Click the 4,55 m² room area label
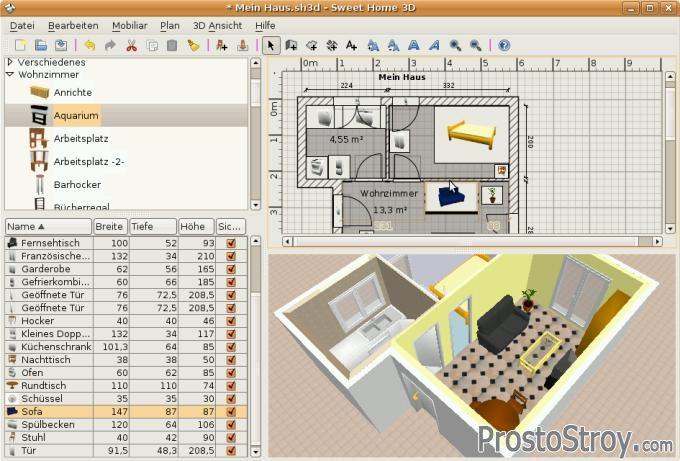The height and width of the screenshot is (461, 680). 346,140
